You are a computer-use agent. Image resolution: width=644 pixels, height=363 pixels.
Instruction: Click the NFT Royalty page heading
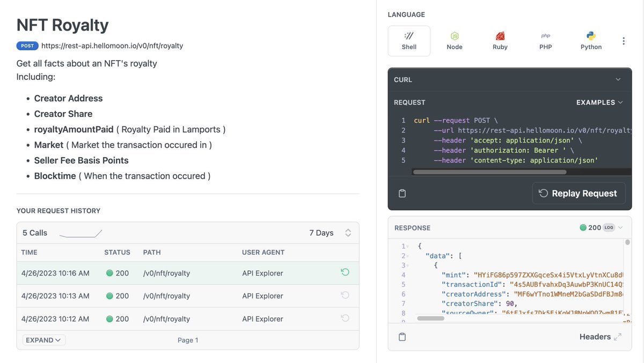[x=62, y=25]
